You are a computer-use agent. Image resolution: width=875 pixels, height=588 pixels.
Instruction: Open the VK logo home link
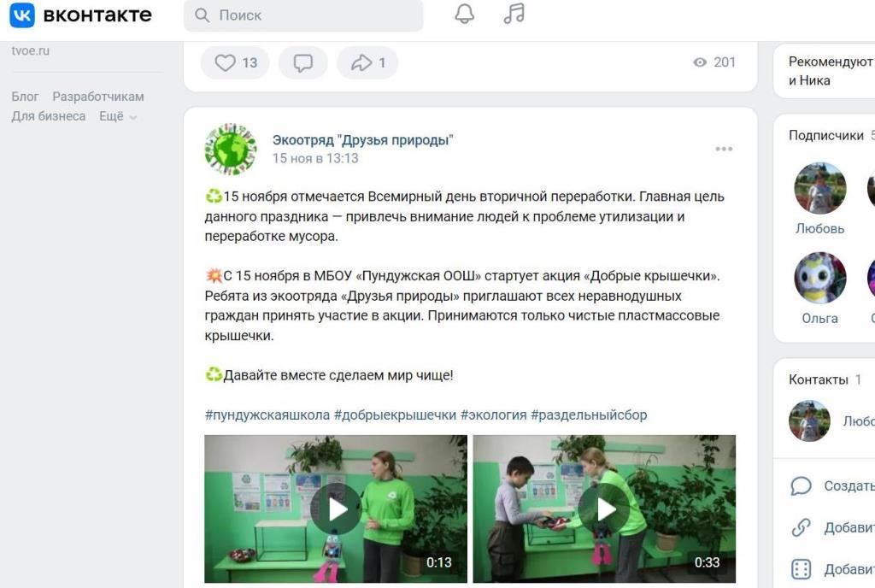coord(81,15)
